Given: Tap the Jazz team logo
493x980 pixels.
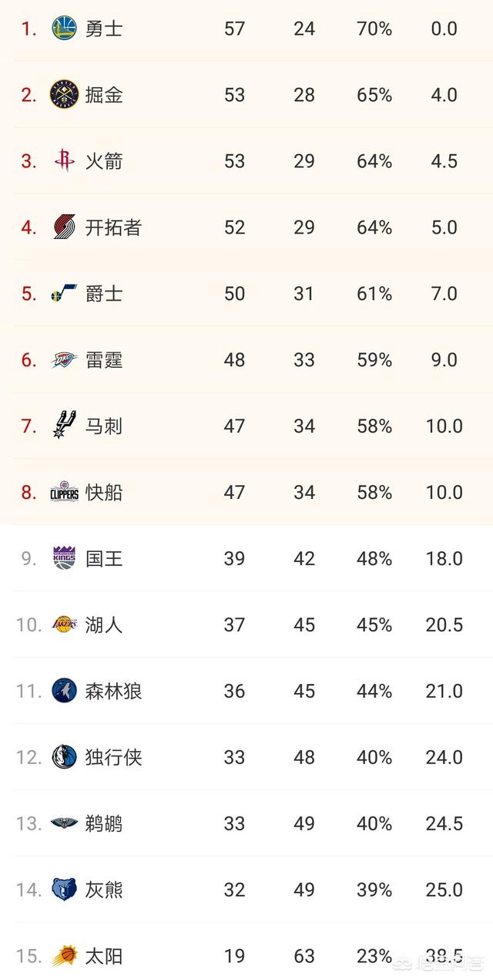Looking at the screenshot, I should 64,294.
